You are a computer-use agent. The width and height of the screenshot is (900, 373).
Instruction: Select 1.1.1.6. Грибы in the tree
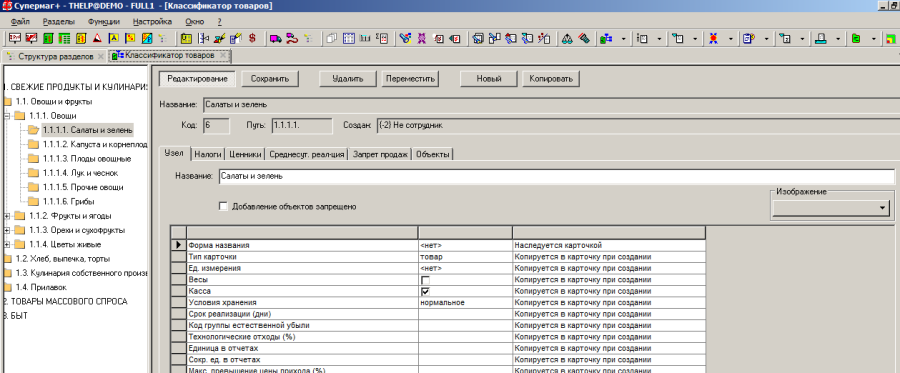click(x=68, y=201)
